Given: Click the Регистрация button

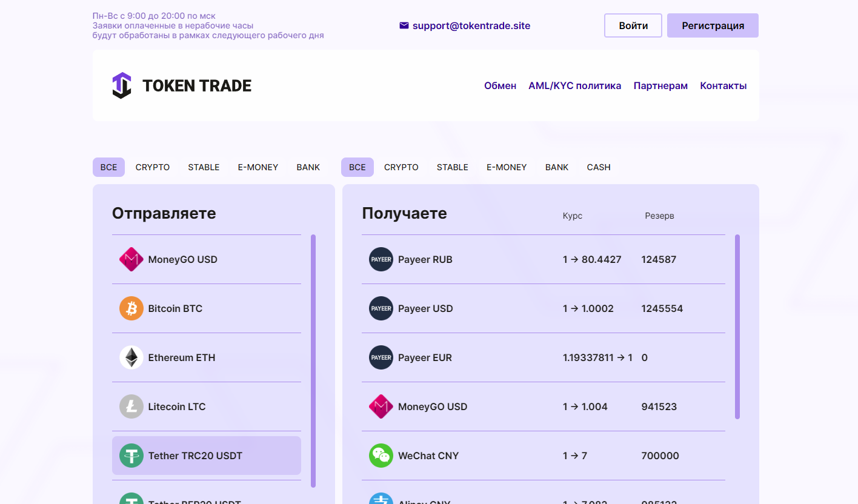Looking at the screenshot, I should (713, 25).
